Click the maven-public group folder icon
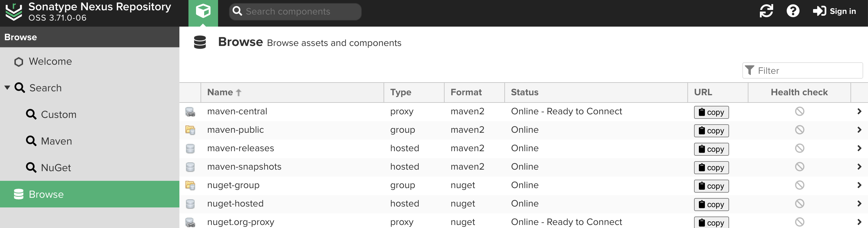 point(190,130)
